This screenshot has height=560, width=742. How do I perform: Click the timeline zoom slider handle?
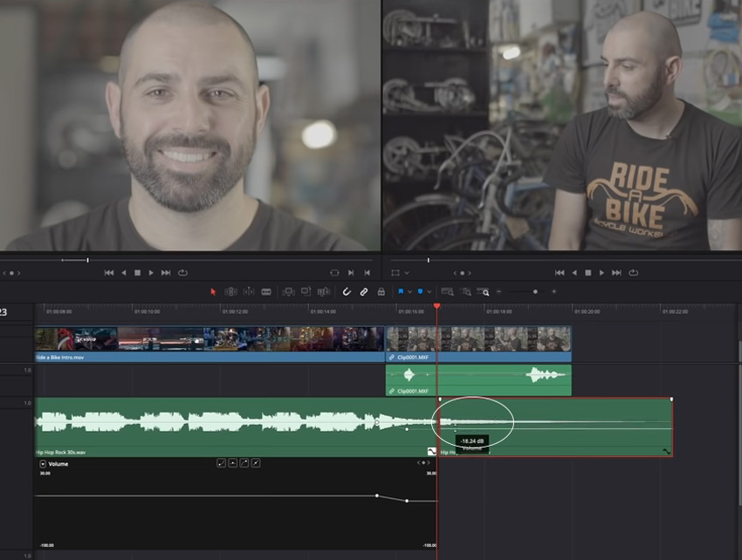click(x=535, y=291)
